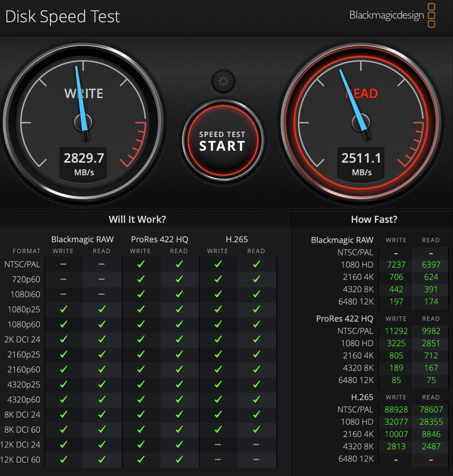Click ProRes write checkmark for NTSC/PAL
453x476 pixels.
click(x=141, y=264)
